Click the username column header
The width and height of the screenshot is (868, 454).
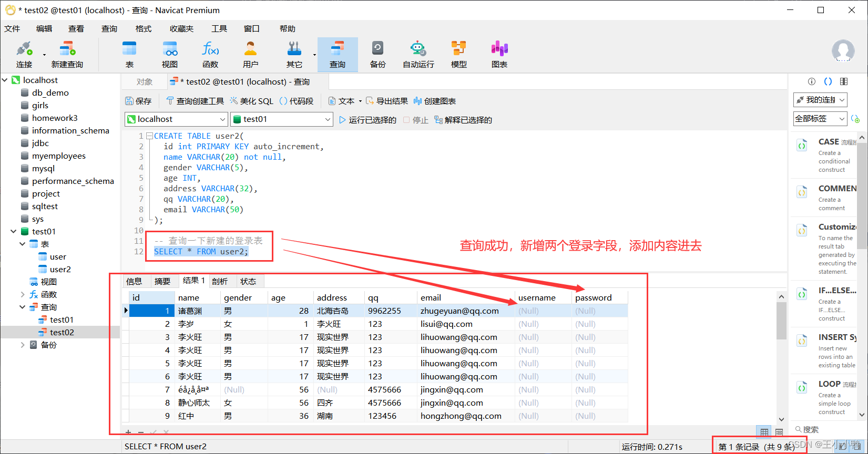click(x=543, y=297)
